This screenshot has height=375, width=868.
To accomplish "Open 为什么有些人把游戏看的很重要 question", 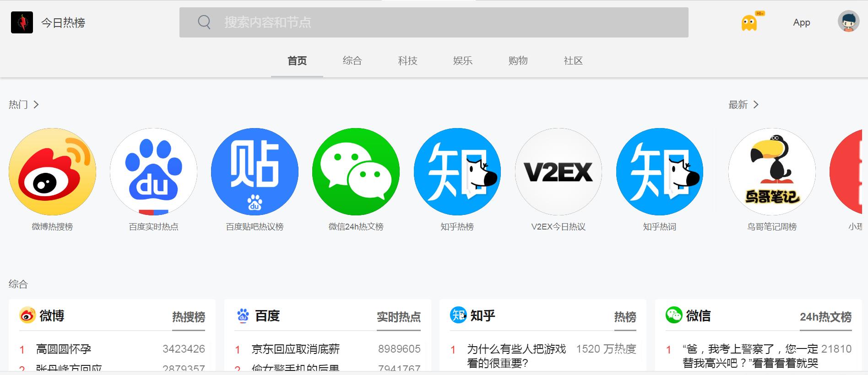I will 516,356.
